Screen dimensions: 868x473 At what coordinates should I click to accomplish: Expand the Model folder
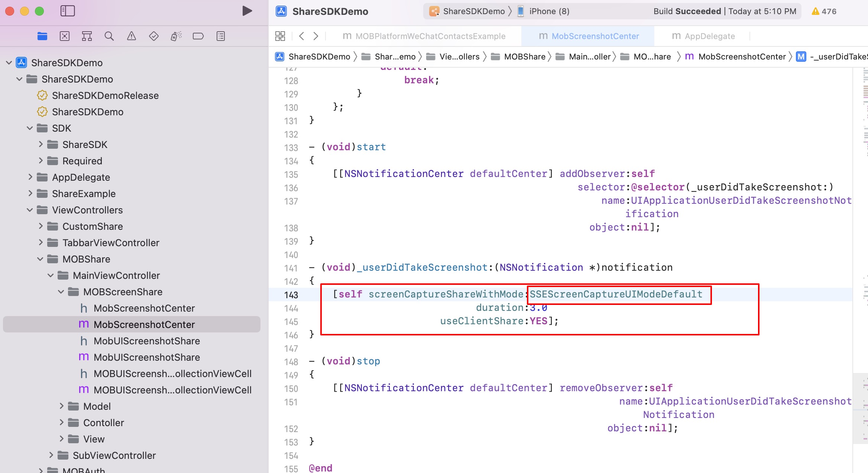pyautogui.click(x=61, y=406)
